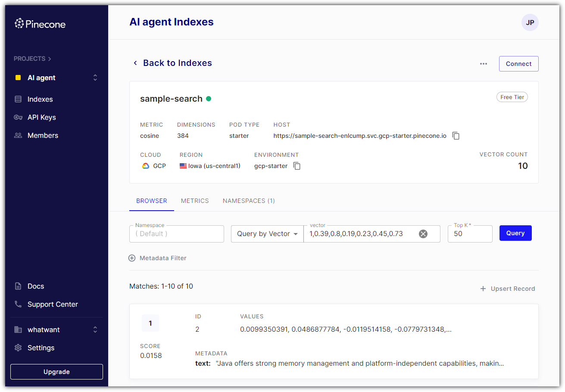Clear the vector query field
Image resolution: width=565 pixels, height=392 pixels.
click(423, 234)
